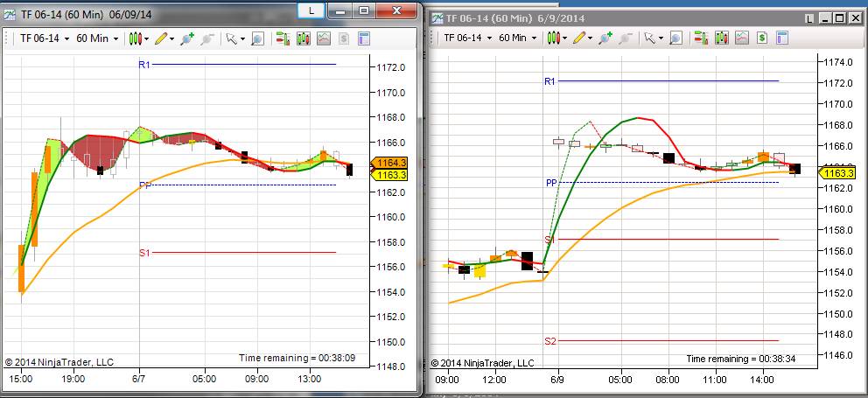Click right window title 'TF 06-14 (60 Min) 6/9/2014'
This screenshot has width=868, height=398.
click(514, 18)
